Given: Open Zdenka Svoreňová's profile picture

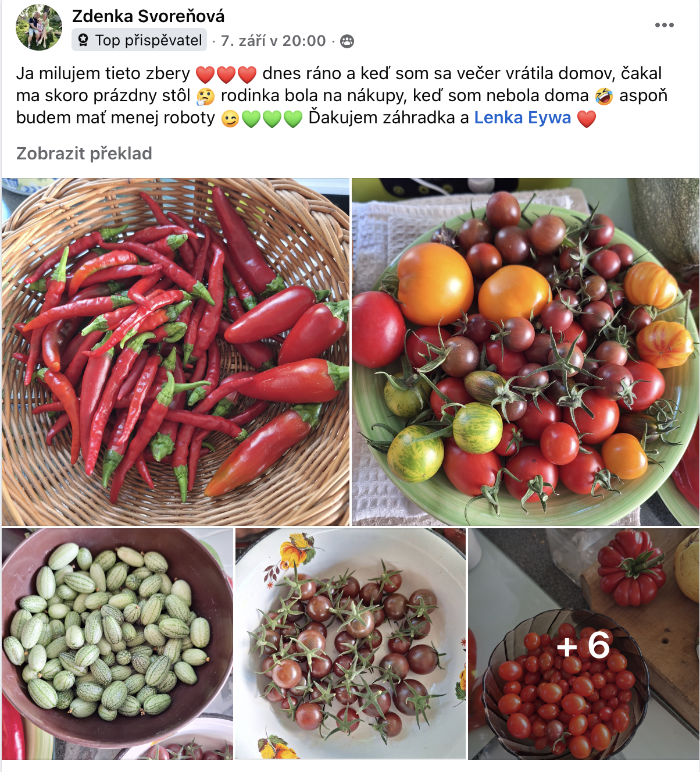Looking at the screenshot, I should [39, 27].
